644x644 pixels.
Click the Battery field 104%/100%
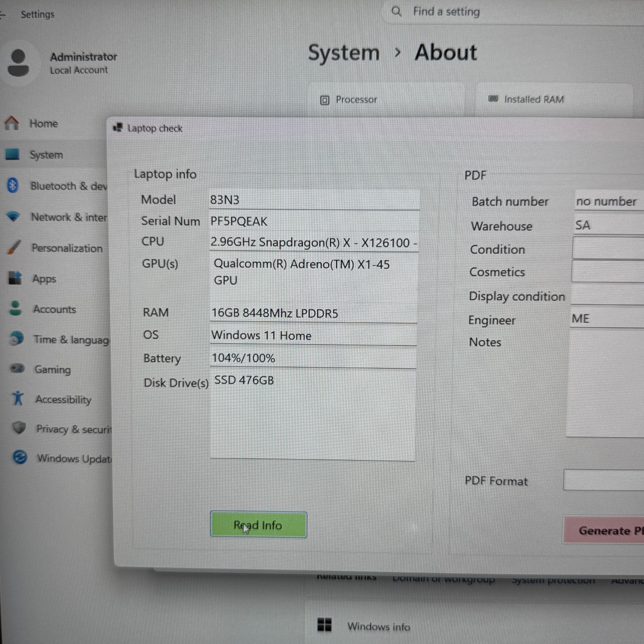pos(313,358)
